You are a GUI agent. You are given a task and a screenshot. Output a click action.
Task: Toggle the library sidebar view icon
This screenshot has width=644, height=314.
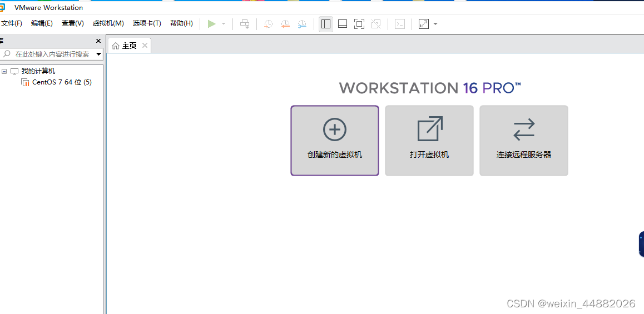tap(326, 24)
